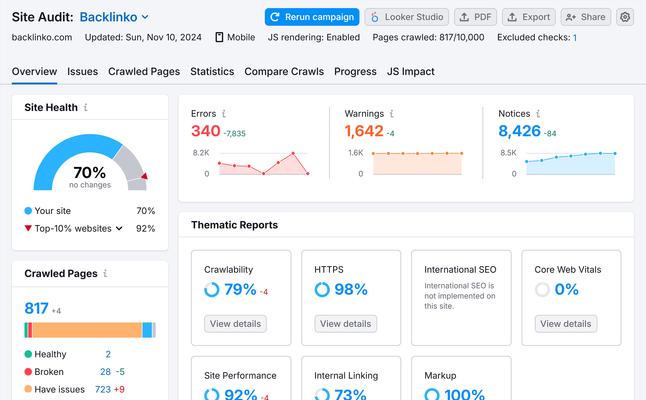Click the Crawlability progress ring icon
Viewport: 646px width, 400px height.
(211, 290)
